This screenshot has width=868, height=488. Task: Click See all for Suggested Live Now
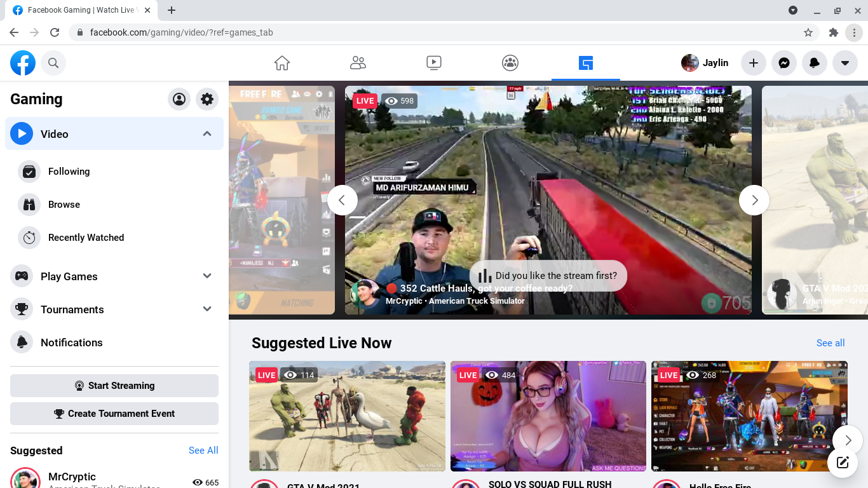point(831,343)
